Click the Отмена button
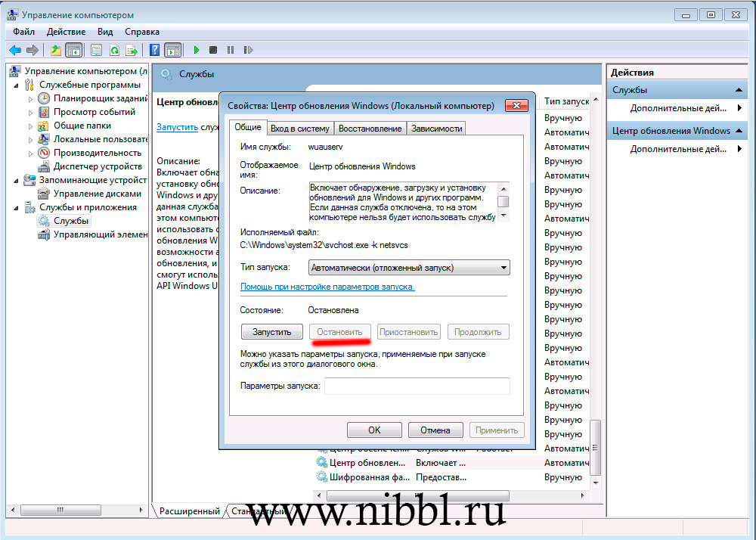 435,430
